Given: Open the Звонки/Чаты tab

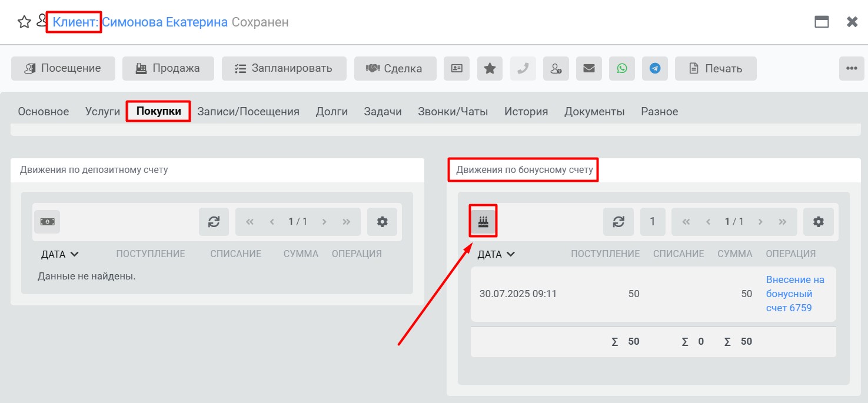Looking at the screenshot, I should pyautogui.click(x=453, y=111).
